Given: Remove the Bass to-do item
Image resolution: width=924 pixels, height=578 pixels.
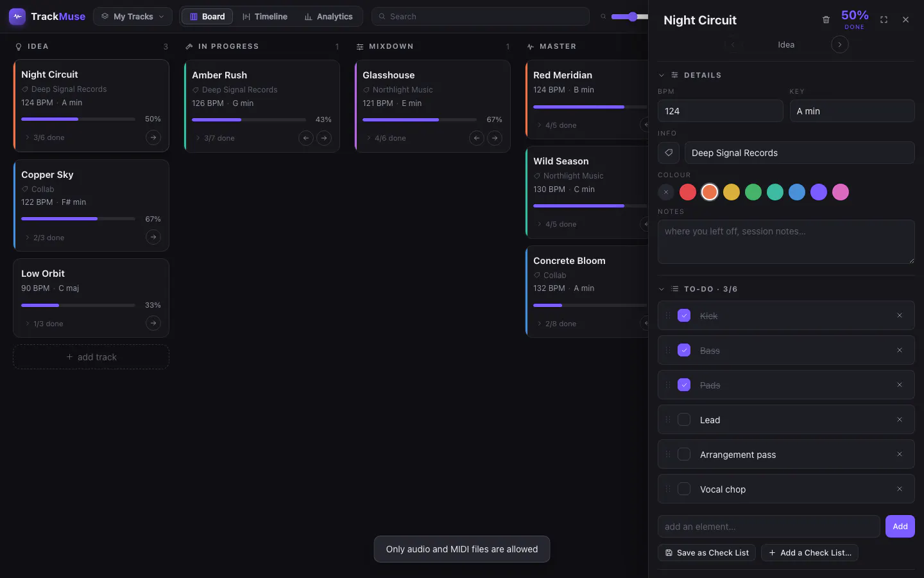Looking at the screenshot, I should pos(900,350).
